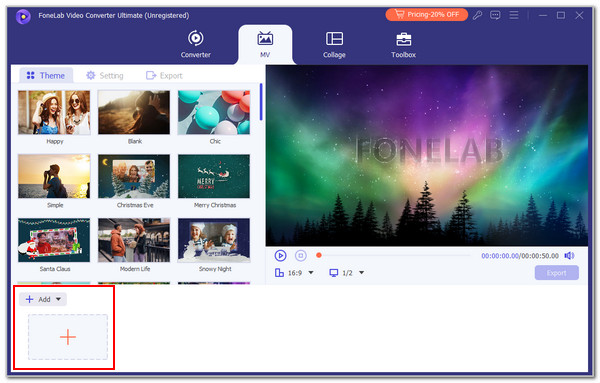Click the FoneLab app logo

[23, 16]
